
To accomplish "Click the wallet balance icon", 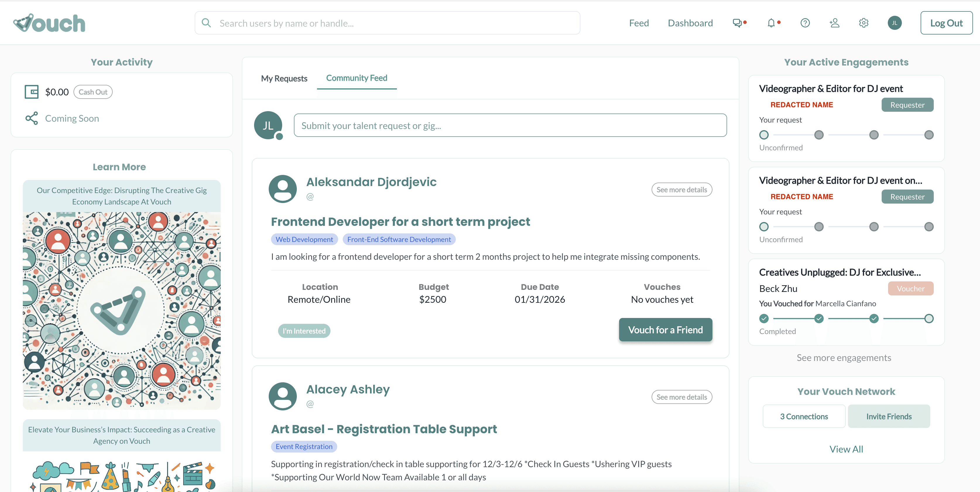I will 32,92.
